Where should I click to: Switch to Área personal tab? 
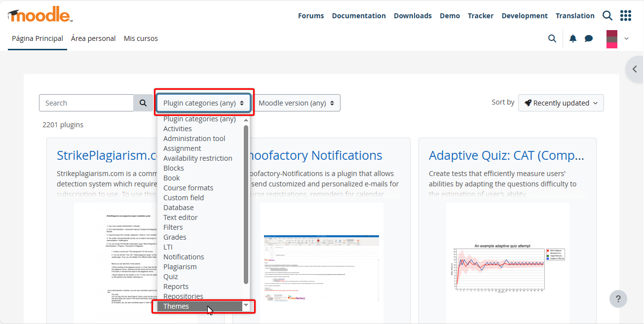[93, 38]
